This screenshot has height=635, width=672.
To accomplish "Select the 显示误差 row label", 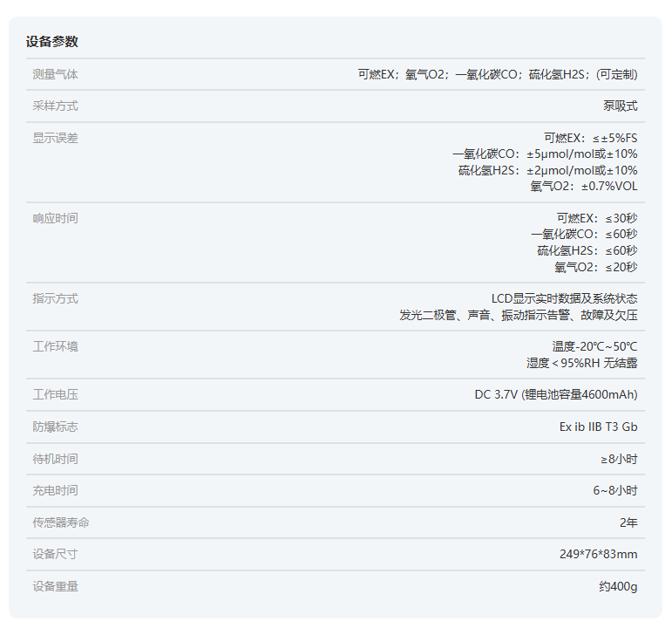I will [x=55, y=138].
